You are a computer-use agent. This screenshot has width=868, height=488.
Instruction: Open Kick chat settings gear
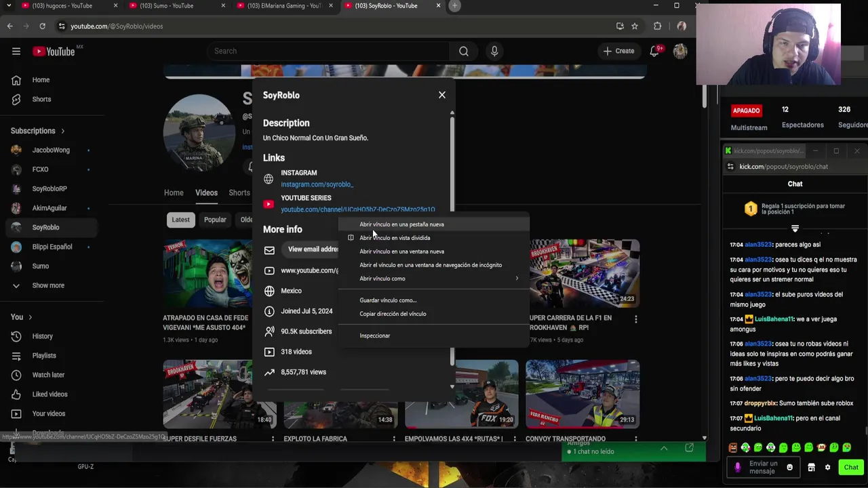[x=827, y=467]
